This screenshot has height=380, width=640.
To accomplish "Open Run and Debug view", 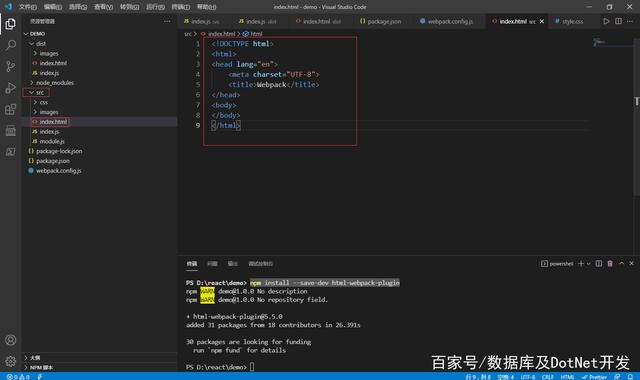I will click(x=11, y=88).
